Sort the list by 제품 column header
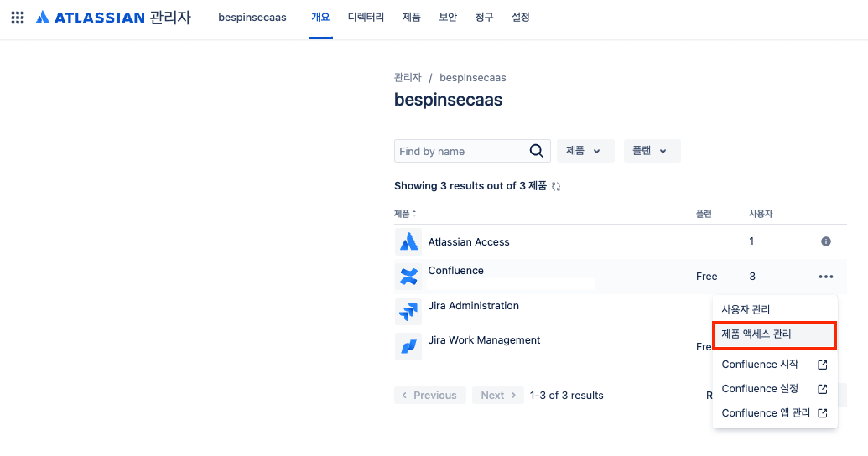This screenshot has width=868, height=456. tap(404, 214)
